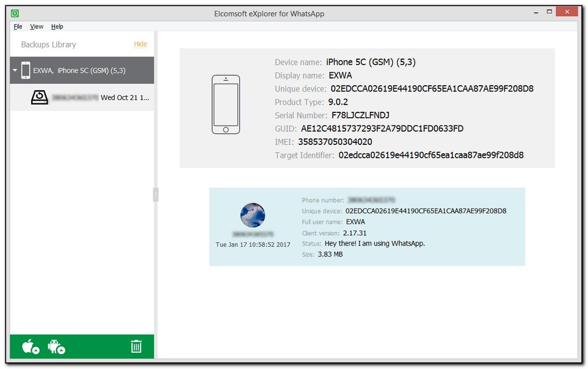Click the IMEI number 358537050304020
The width and height of the screenshot is (588, 369).
pos(335,142)
